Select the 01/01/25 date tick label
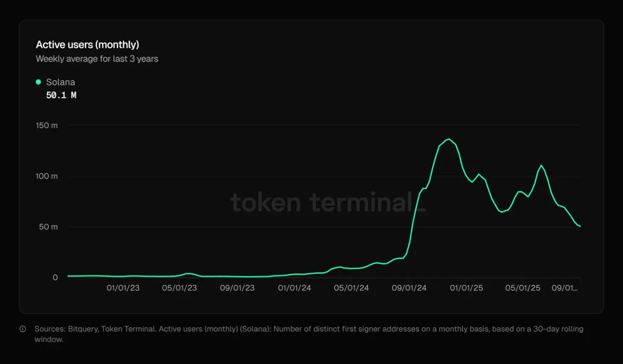This screenshot has width=623, height=364. point(466,288)
